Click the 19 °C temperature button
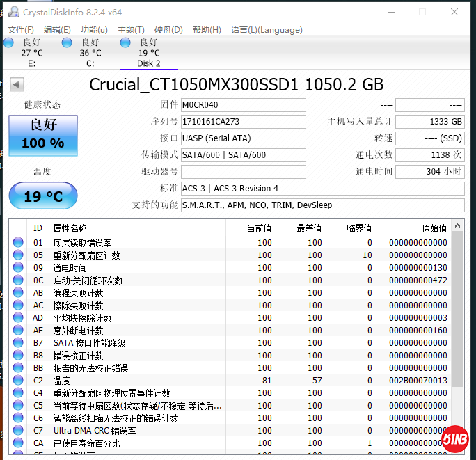The width and height of the screenshot is (476, 460). click(x=42, y=196)
